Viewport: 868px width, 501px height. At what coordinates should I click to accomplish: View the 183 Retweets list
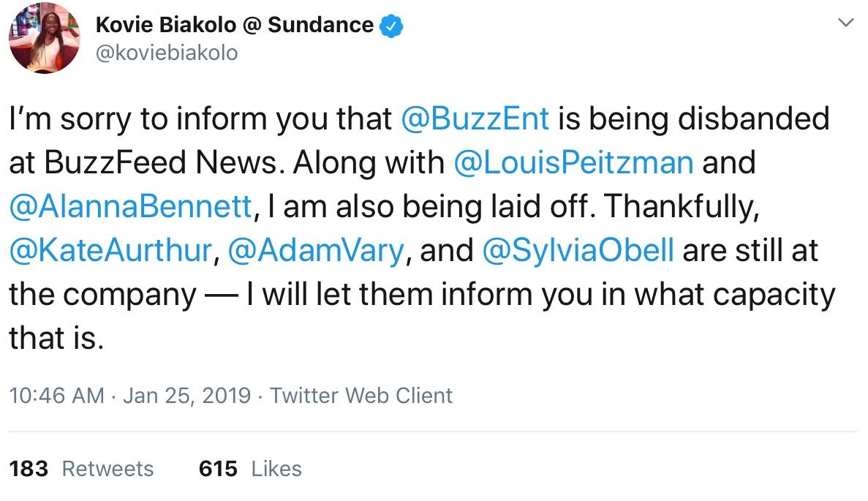(82, 468)
